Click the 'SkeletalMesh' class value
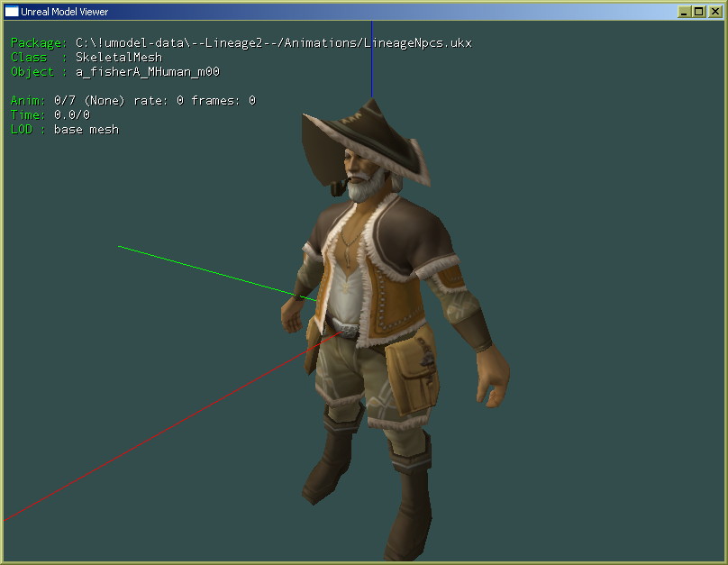 pyautogui.click(x=119, y=57)
